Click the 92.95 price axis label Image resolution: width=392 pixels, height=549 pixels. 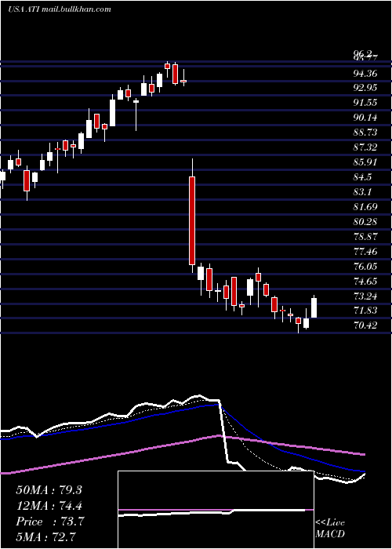coord(366,88)
